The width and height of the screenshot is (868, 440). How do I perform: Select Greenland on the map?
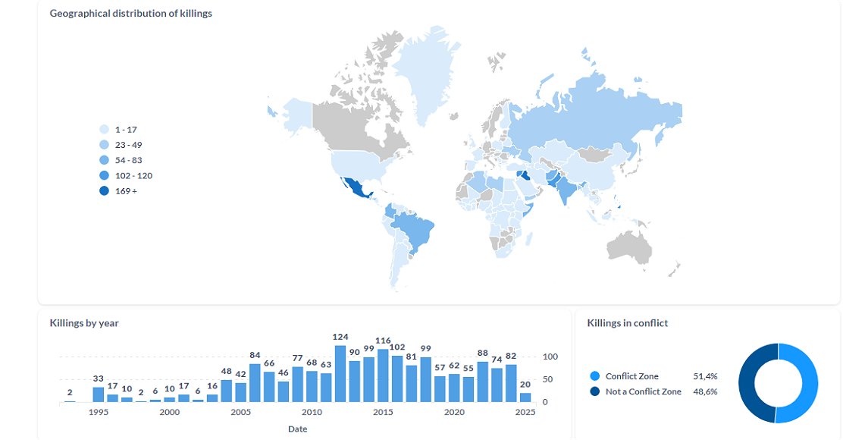point(425,72)
